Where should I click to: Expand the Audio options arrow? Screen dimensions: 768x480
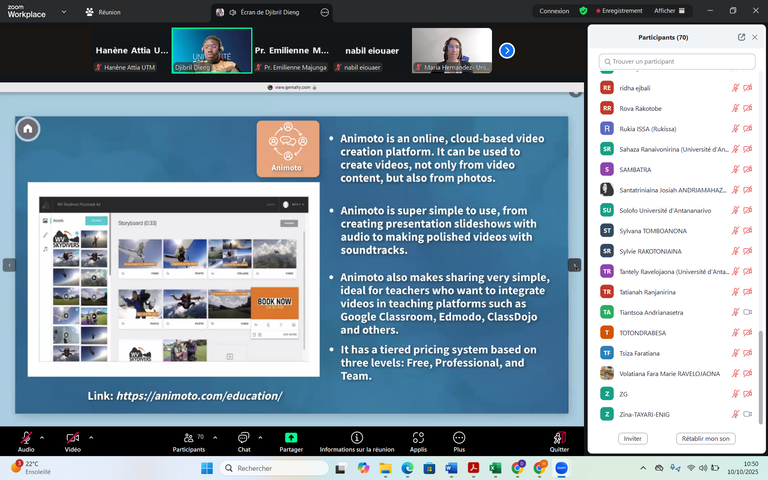pos(42,437)
